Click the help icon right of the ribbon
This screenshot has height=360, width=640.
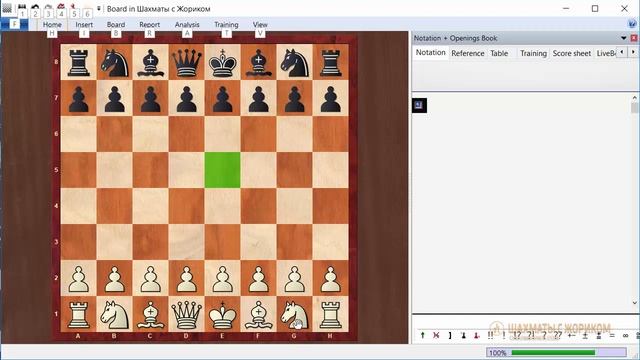point(632,24)
